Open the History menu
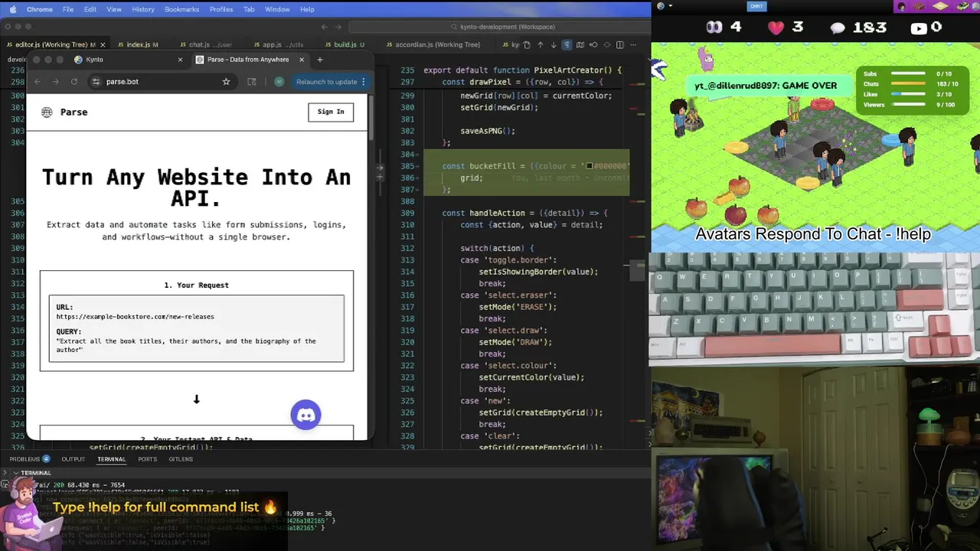 pyautogui.click(x=143, y=9)
